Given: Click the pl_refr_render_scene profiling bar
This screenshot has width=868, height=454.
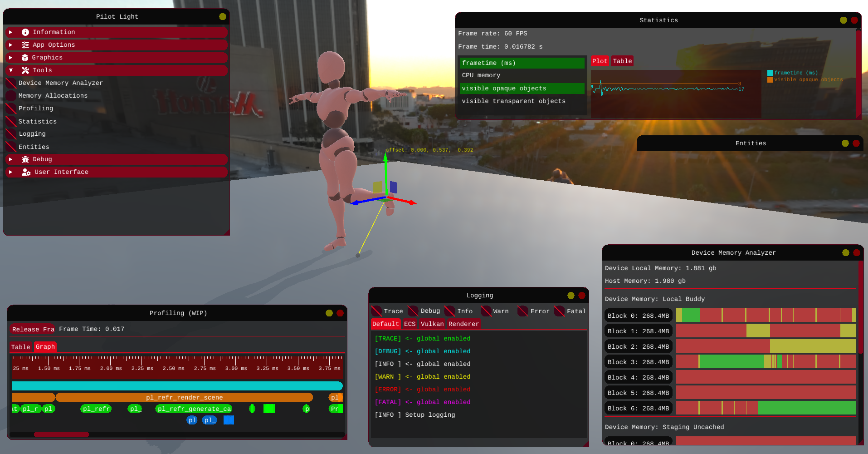Looking at the screenshot, I should (x=184, y=397).
